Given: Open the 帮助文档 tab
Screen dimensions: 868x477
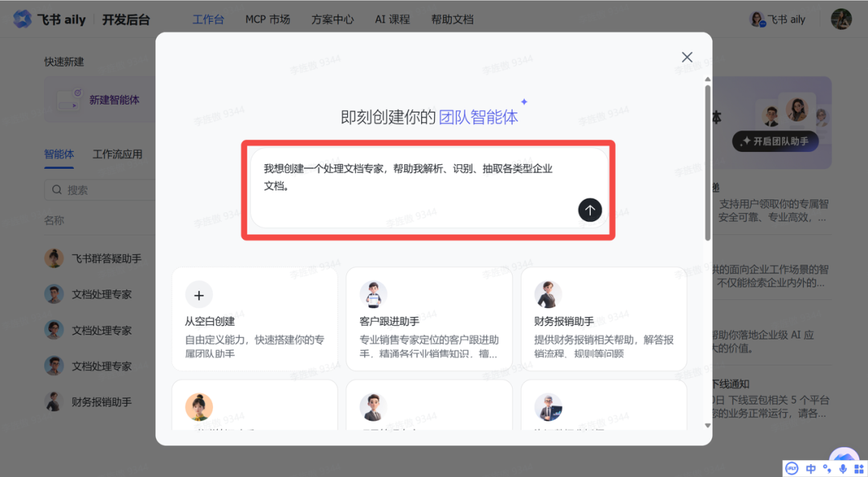Looking at the screenshot, I should click(x=452, y=19).
